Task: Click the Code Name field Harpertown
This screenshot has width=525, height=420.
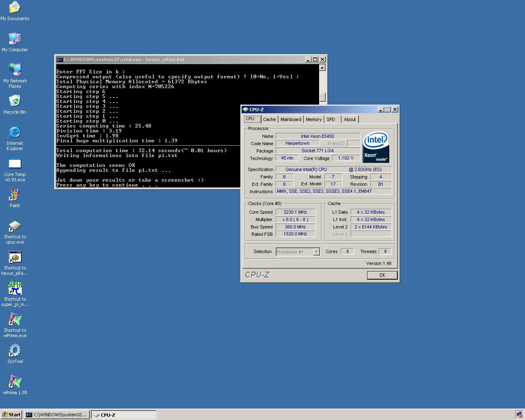Action: click(x=298, y=143)
